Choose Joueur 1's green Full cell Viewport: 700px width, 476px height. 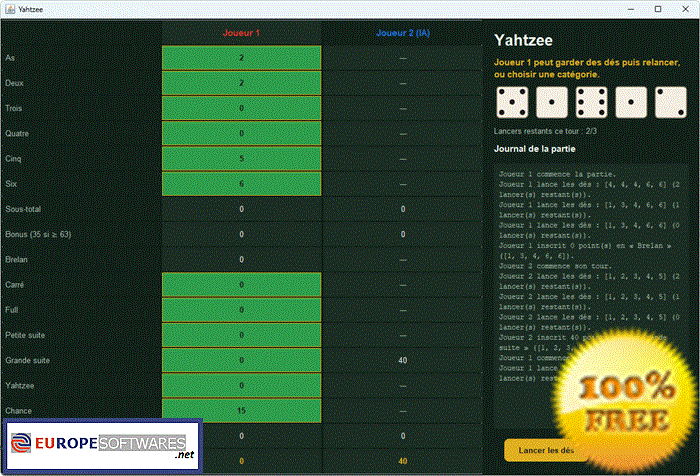(242, 310)
